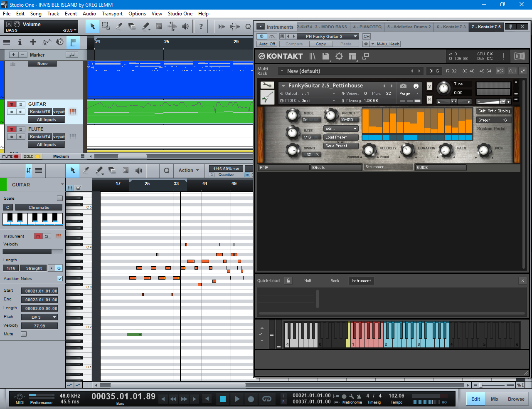Select the Paint tool in main toolbar
Viewport: 532px width, 409px height.
click(145, 26)
